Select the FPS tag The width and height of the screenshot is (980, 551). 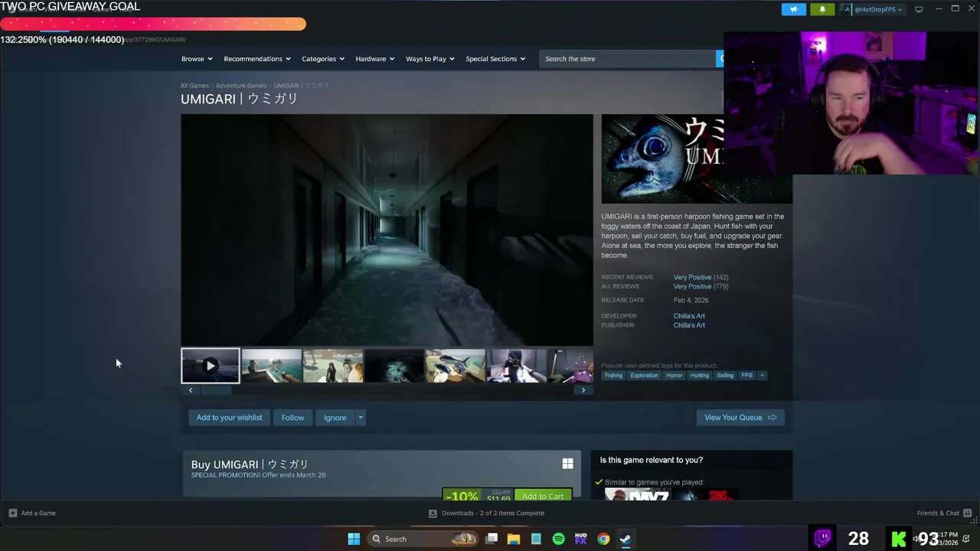click(747, 375)
